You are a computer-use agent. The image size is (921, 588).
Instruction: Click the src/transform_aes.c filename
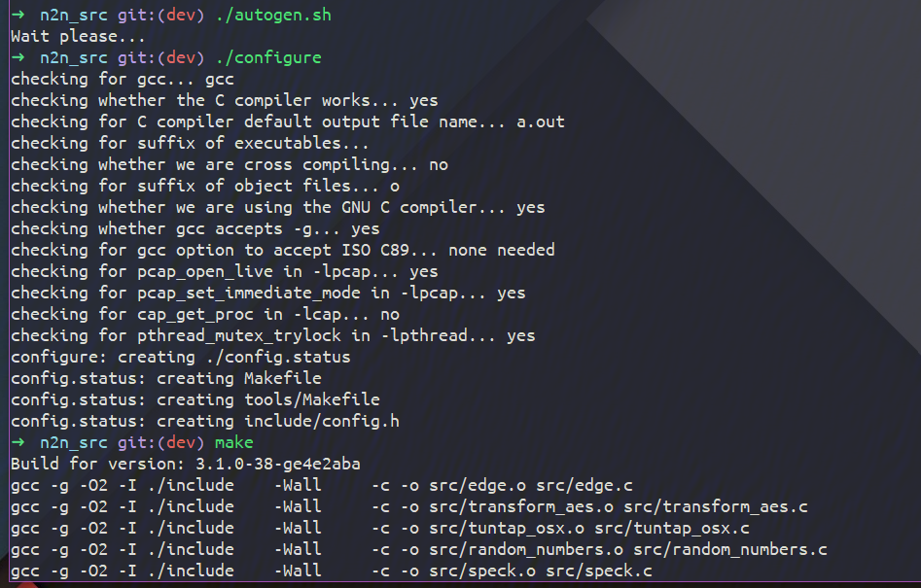[716, 506]
